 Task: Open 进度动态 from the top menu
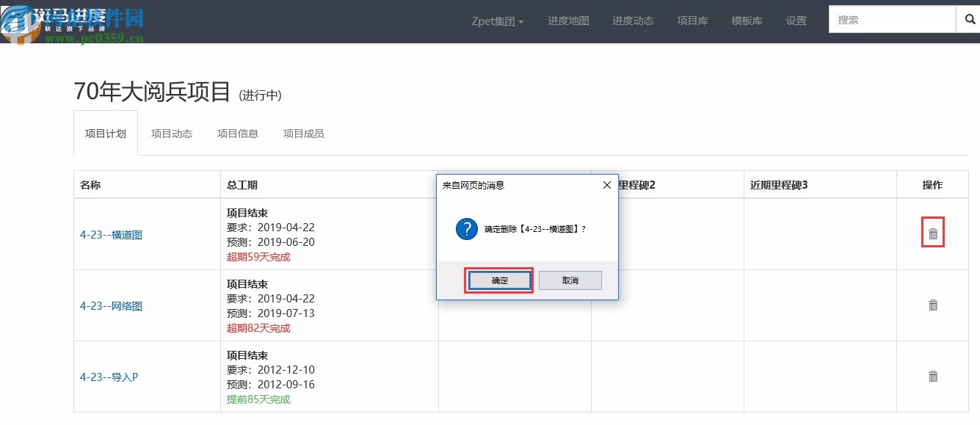[633, 21]
